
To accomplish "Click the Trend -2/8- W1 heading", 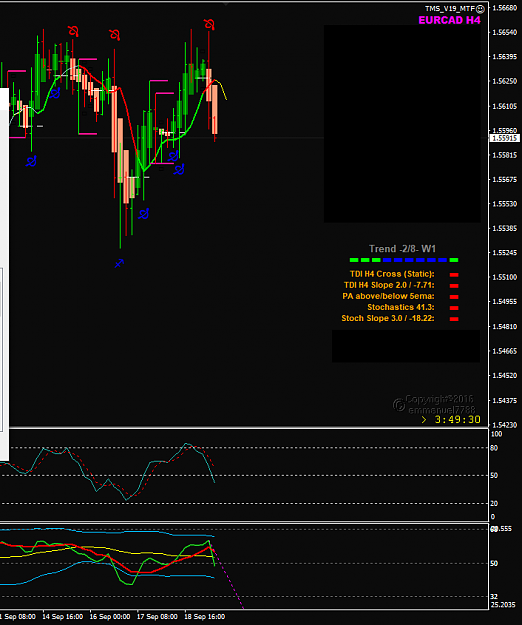I will [402, 249].
